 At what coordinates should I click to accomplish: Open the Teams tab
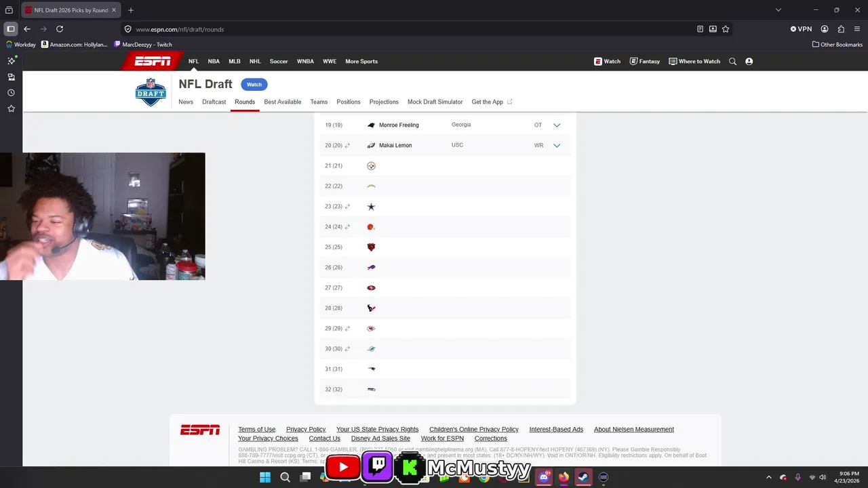click(x=319, y=102)
